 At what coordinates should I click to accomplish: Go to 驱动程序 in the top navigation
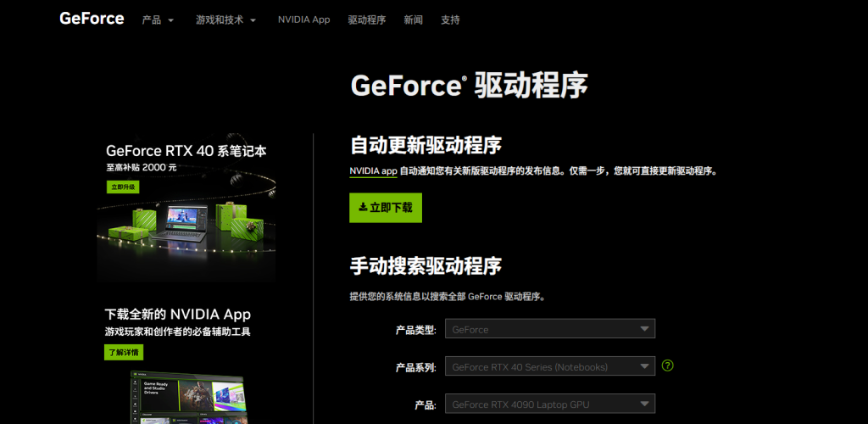point(366,20)
